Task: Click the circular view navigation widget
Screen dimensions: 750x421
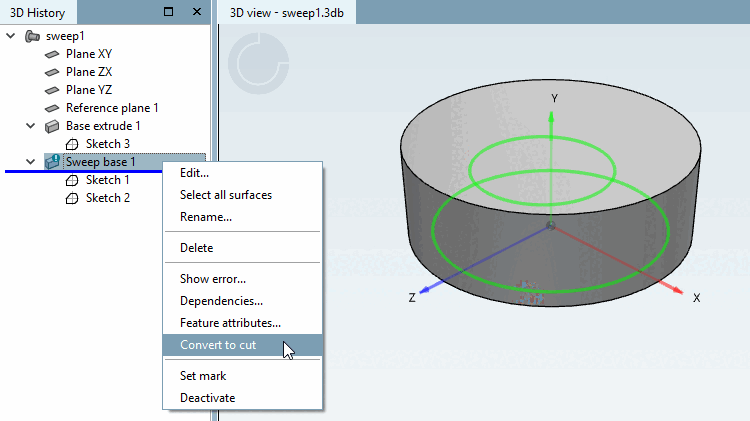Action: (258, 63)
